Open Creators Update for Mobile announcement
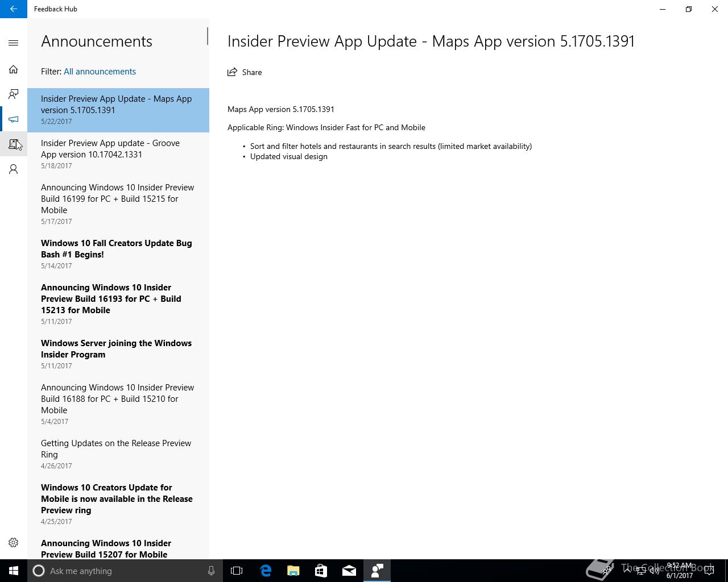 tap(118, 505)
